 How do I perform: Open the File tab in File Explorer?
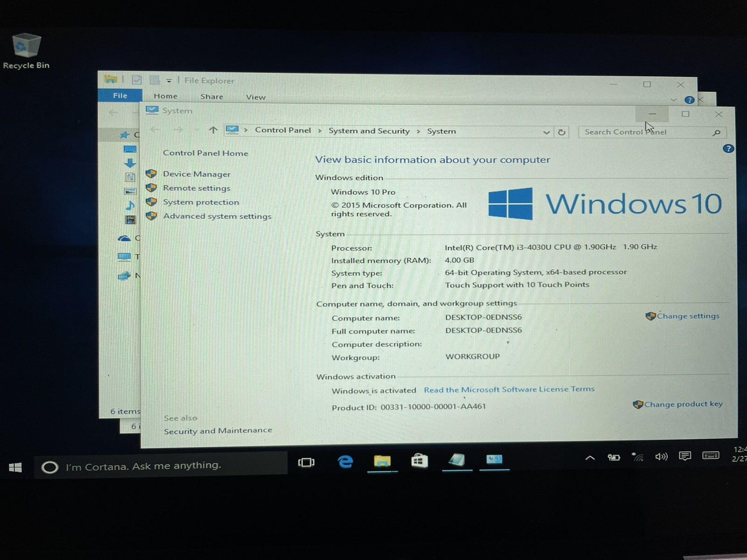120,95
